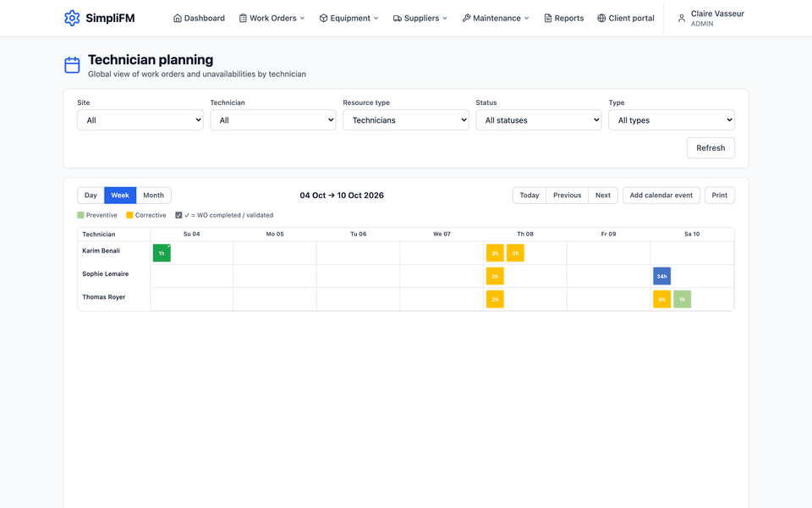
Task: Click the technician name Sophie Lemaire
Action: point(106,273)
